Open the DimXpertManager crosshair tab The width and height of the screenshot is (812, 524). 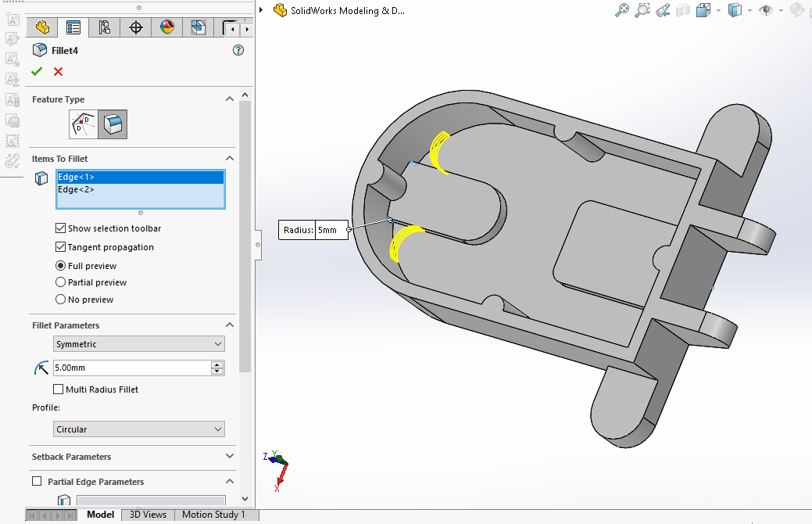[x=135, y=28]
